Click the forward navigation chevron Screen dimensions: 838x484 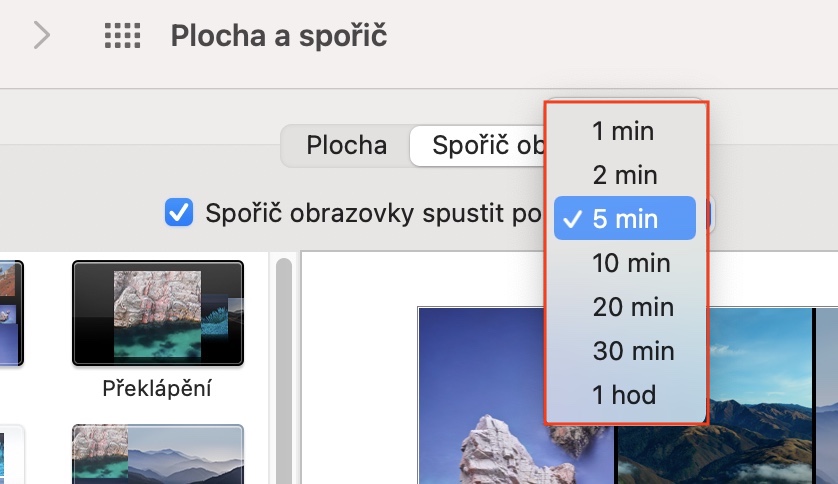(42, 37)
